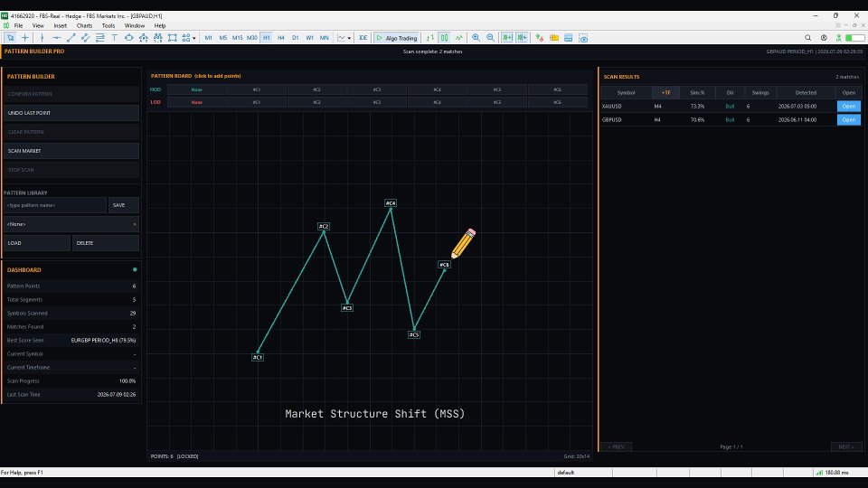Screen dimensions: 868x488
Task: Click the Sim.% column header
Action: click(x=697, y=92)
